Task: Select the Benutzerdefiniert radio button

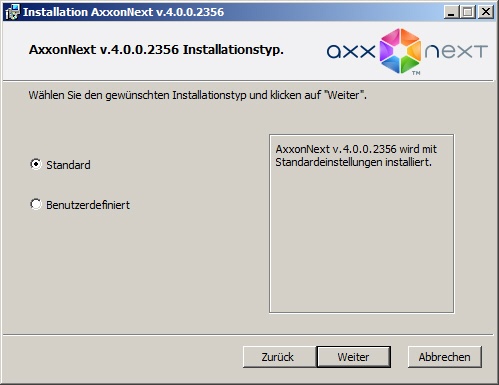Action: coord(36,204)
